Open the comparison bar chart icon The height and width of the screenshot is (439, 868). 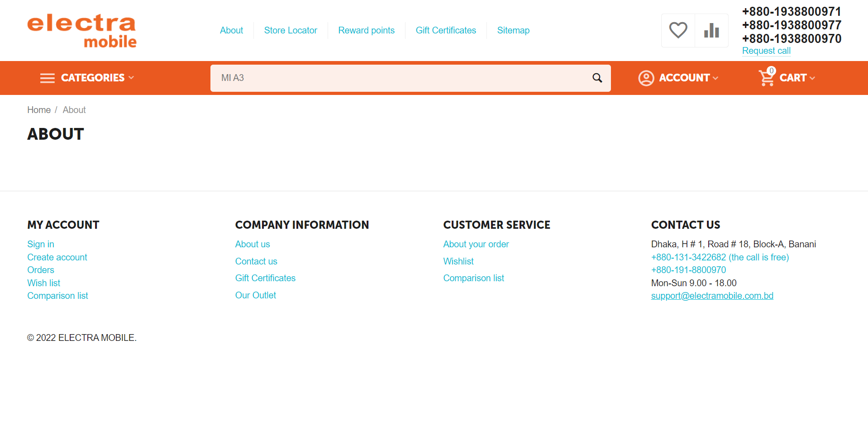click(711, 30)
